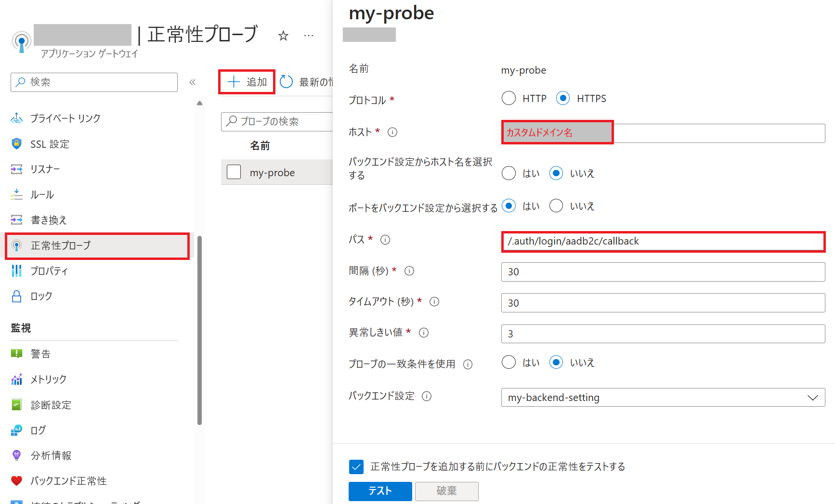Image resolution: width=835 pixels, height=504 pixels.
Task: Select the HTTP protocol radio button
Action: [x=509, y=98]
